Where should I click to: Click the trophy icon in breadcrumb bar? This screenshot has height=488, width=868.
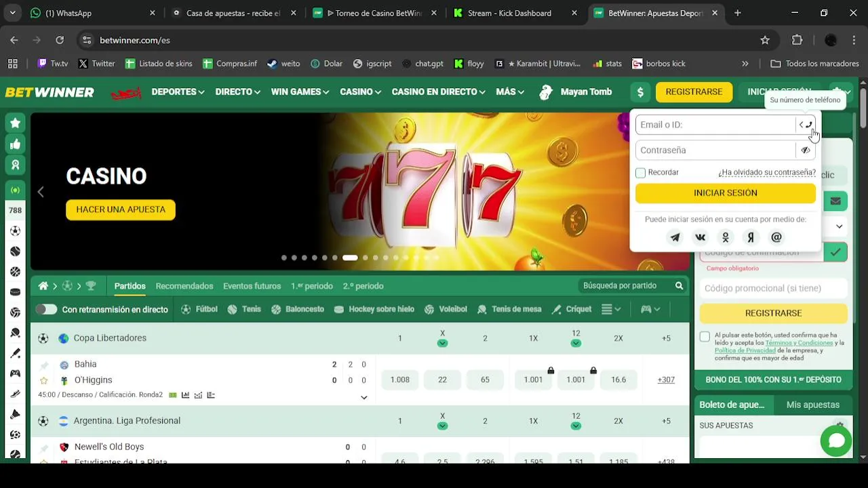(x=91, y=286)
